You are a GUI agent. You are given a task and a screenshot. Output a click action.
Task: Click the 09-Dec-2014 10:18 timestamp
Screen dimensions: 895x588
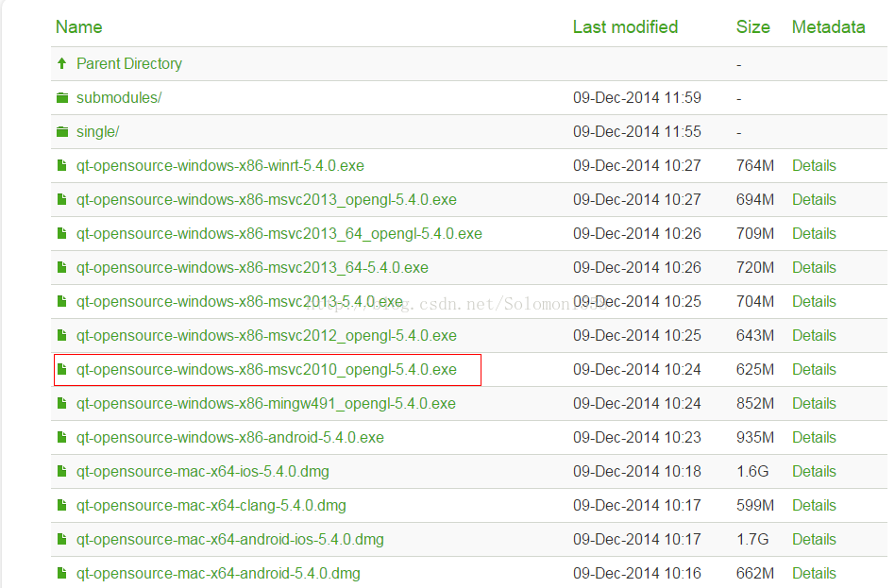637,472
